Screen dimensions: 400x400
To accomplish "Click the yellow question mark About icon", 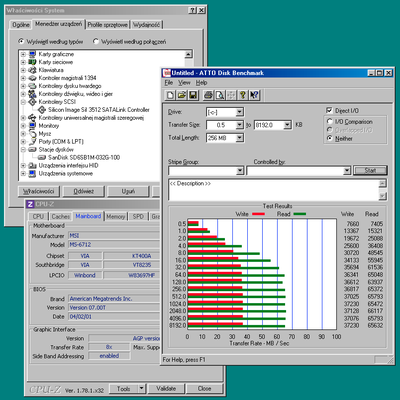I will coord(243,95).
